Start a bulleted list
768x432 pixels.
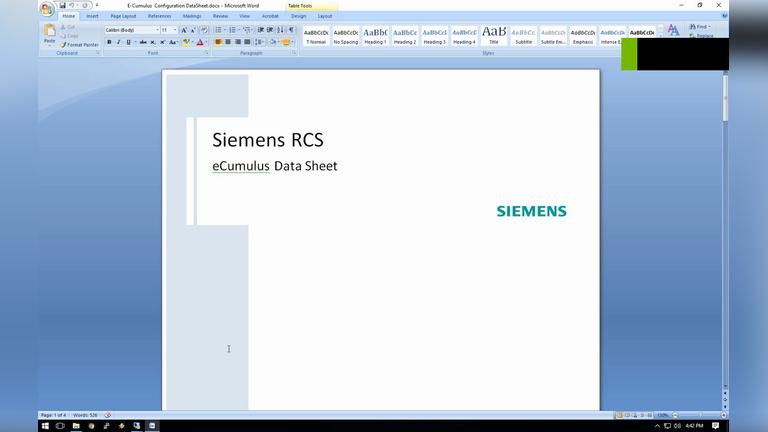click(218, 30)
